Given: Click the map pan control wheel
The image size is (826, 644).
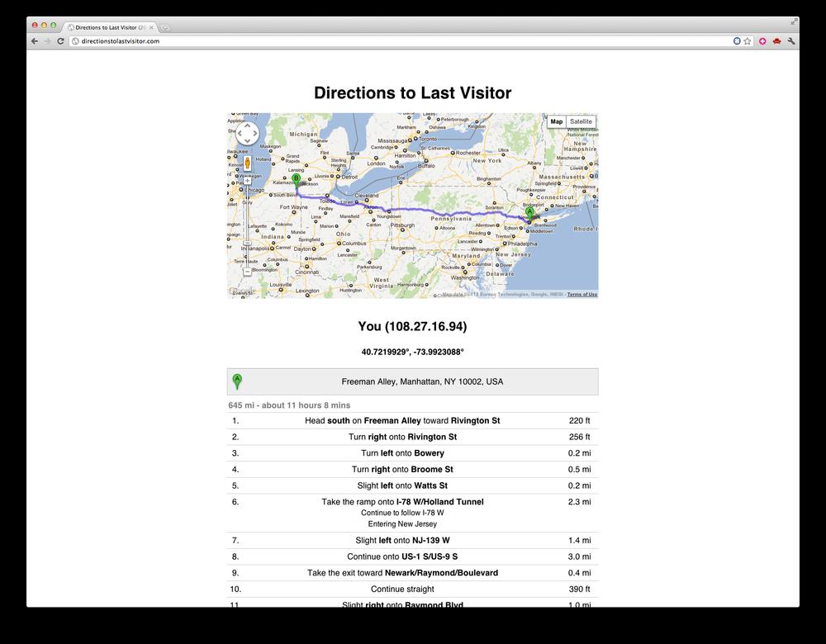Looking at the screenshot, I should (x=247, y=134).
